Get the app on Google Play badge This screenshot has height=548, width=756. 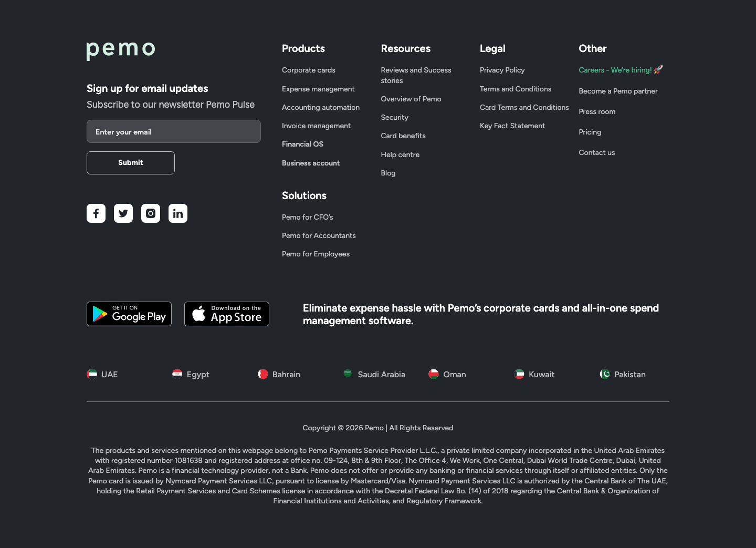click(x=129, y=314)
